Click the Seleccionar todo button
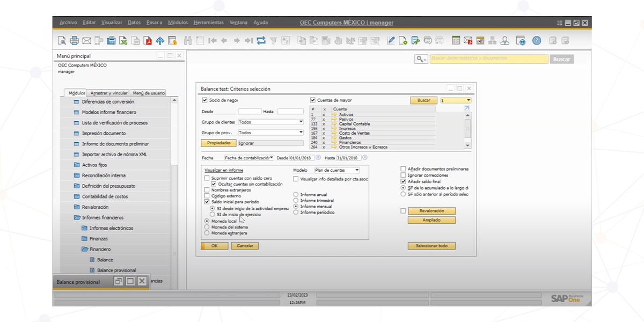This screenshot has width=644, height=322. point(430,245)
